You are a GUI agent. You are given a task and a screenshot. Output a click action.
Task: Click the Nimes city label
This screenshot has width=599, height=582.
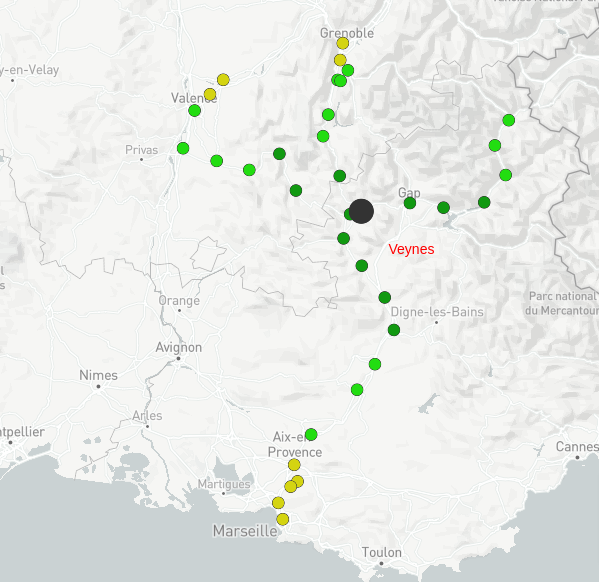pos(99,375)
